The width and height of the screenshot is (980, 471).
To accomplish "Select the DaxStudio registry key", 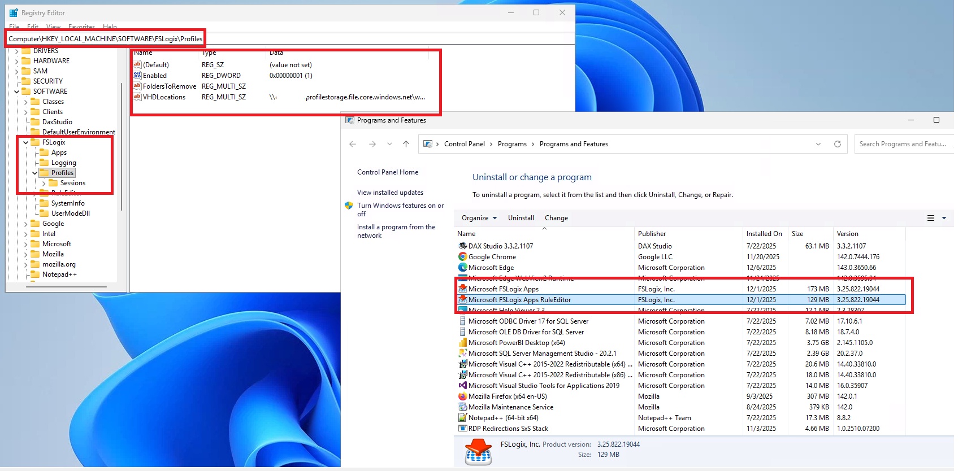I will coord(57,122).
